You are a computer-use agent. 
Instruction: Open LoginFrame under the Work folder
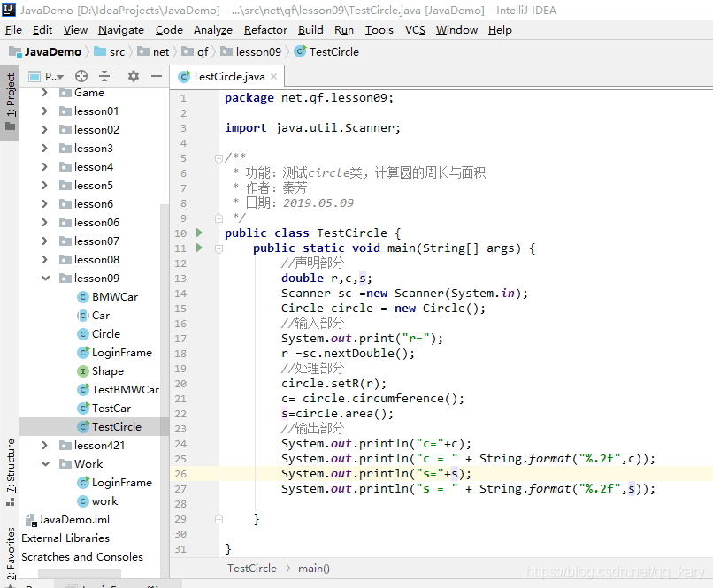click(115, 483)
